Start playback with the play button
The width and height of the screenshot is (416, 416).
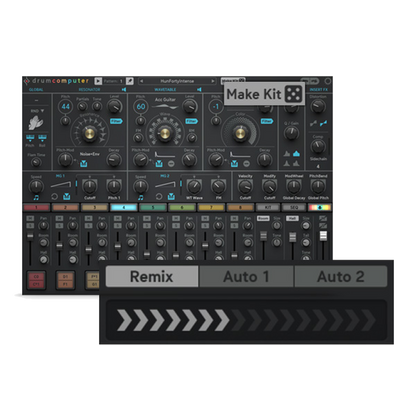point(98,81)
